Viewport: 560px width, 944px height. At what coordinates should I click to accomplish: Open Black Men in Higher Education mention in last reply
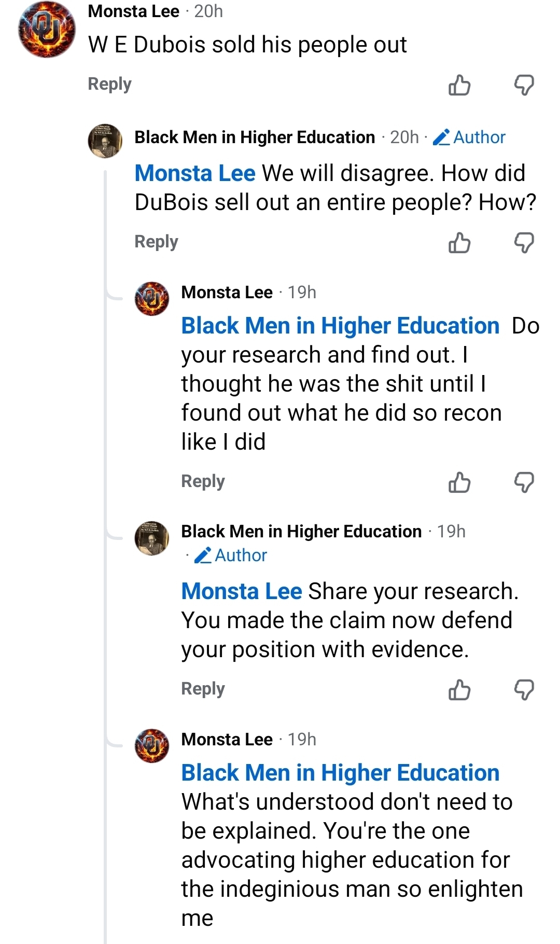[x=340, y=773]
